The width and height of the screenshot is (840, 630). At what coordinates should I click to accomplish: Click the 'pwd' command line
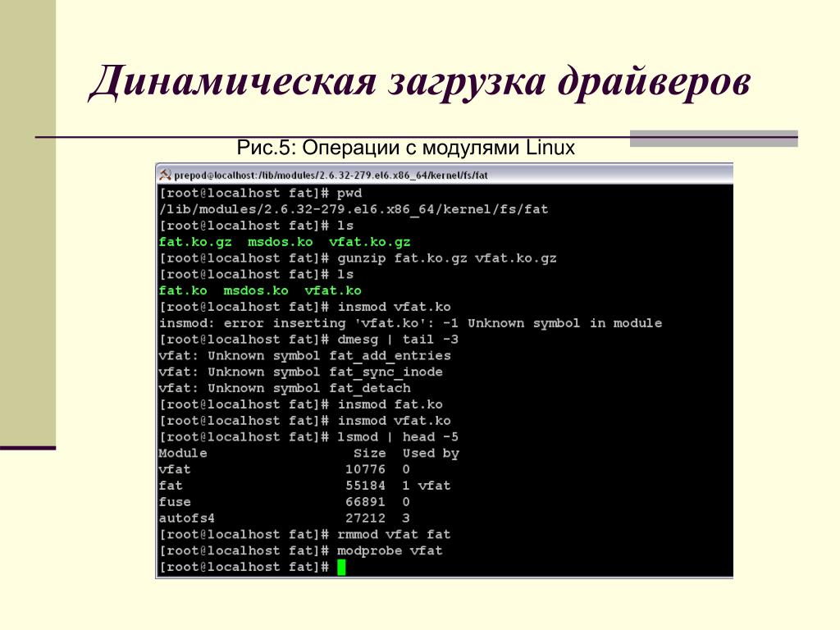pyautogui.click(x=260, y=194)
